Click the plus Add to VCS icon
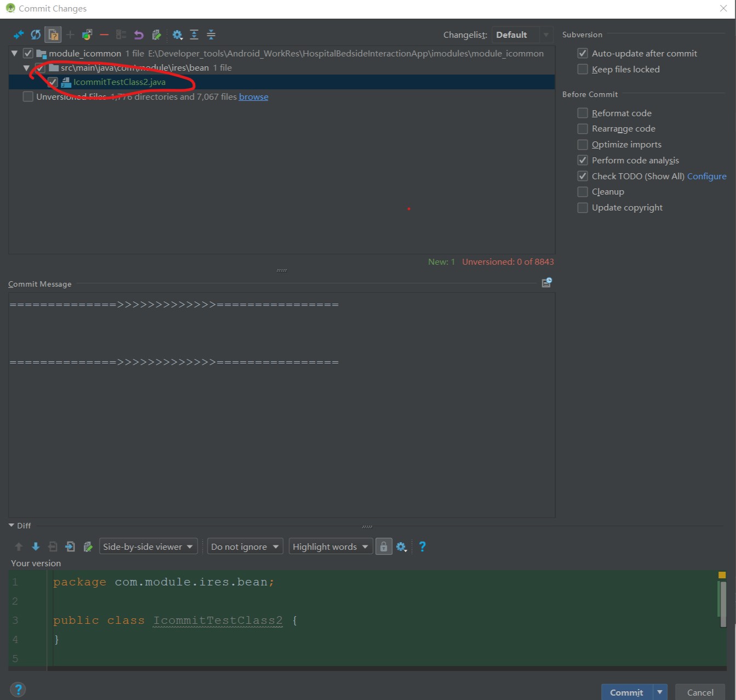 point(70,35)
